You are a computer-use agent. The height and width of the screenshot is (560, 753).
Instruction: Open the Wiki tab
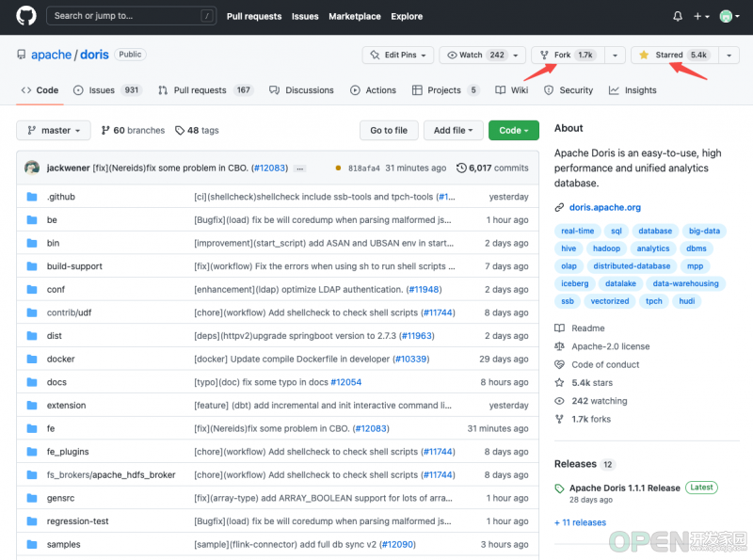511,90
